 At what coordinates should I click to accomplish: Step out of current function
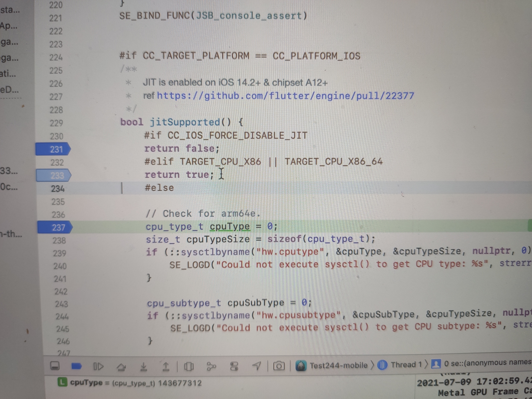click(165, 367)
